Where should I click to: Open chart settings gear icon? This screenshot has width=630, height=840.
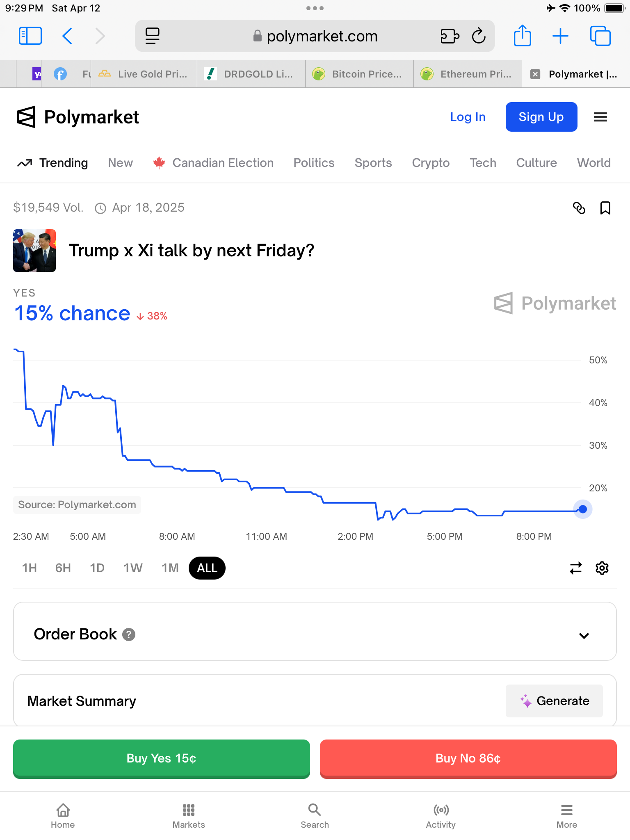[602, 568]
